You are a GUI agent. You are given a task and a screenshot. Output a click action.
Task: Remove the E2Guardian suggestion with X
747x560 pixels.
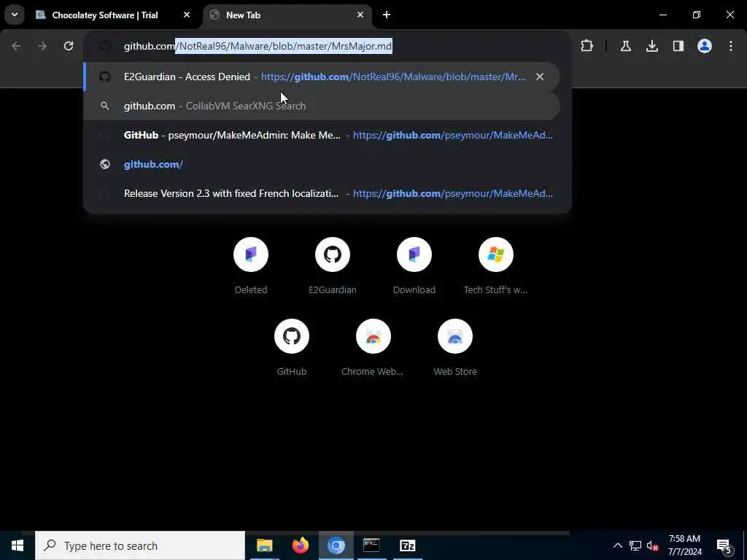tap(540, 77)
